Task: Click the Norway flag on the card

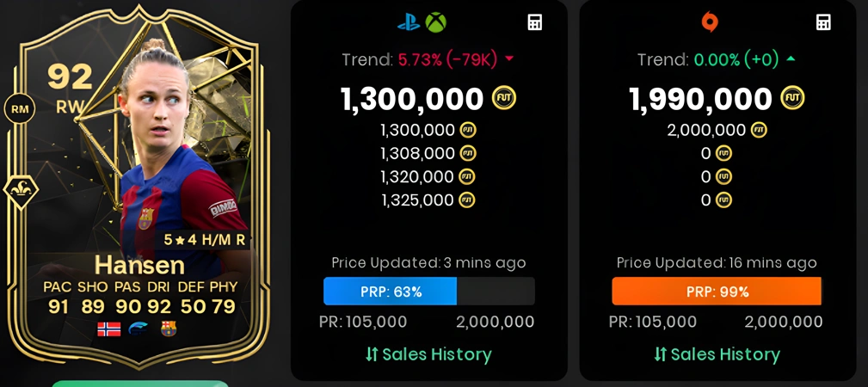Action: click(x=108, y=329)
